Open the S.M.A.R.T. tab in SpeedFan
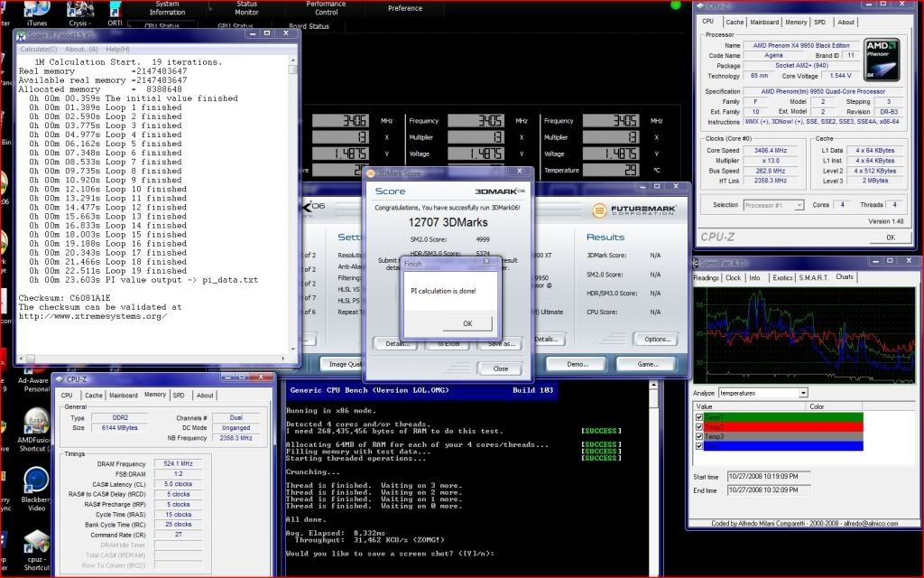The width and height of the screenshot is (924, 578). (813, 278)
